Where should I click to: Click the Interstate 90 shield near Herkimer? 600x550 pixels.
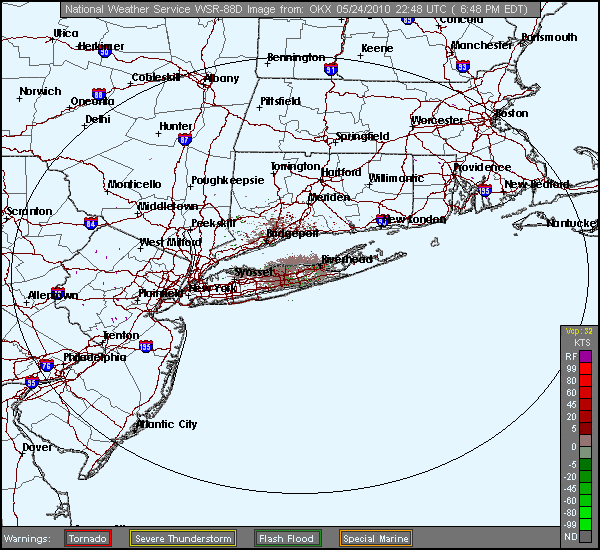[x=104, y=51]
